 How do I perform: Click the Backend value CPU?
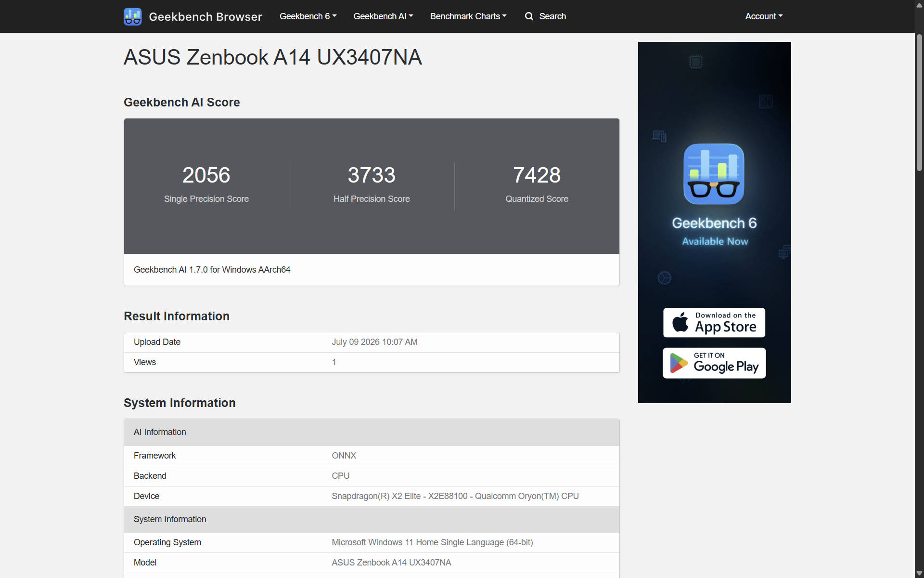tap(340, 476)
